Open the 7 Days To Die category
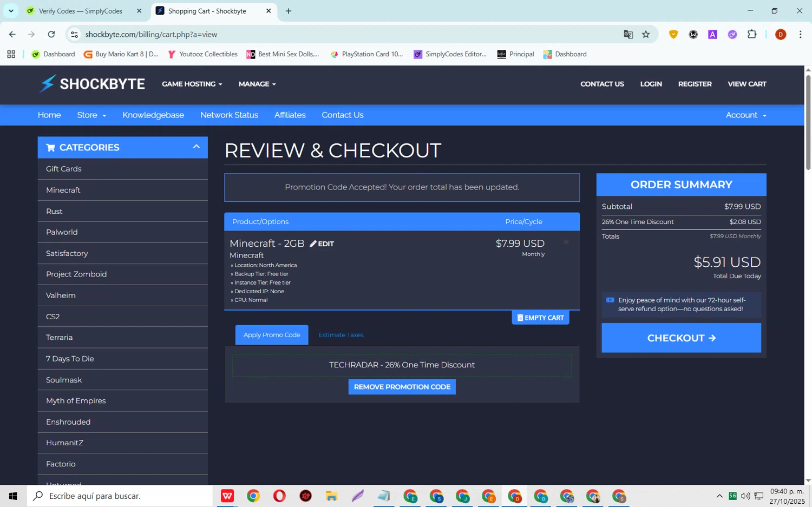This screenshot has height=507, width=812. (123, 359)
